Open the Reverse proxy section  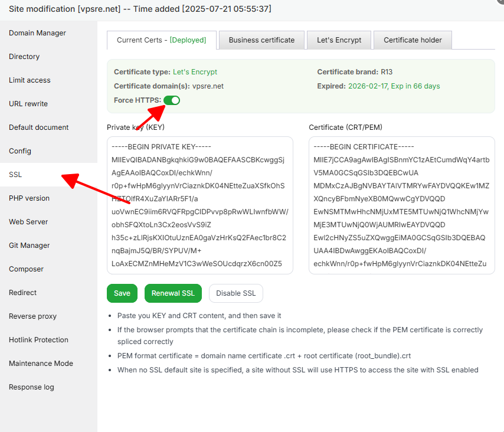[32, 316]
